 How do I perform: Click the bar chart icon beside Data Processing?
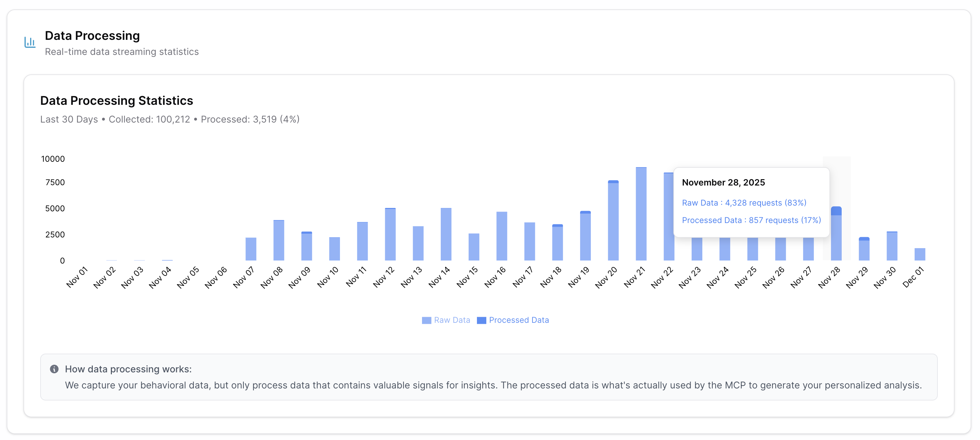[x=30, y=42]
